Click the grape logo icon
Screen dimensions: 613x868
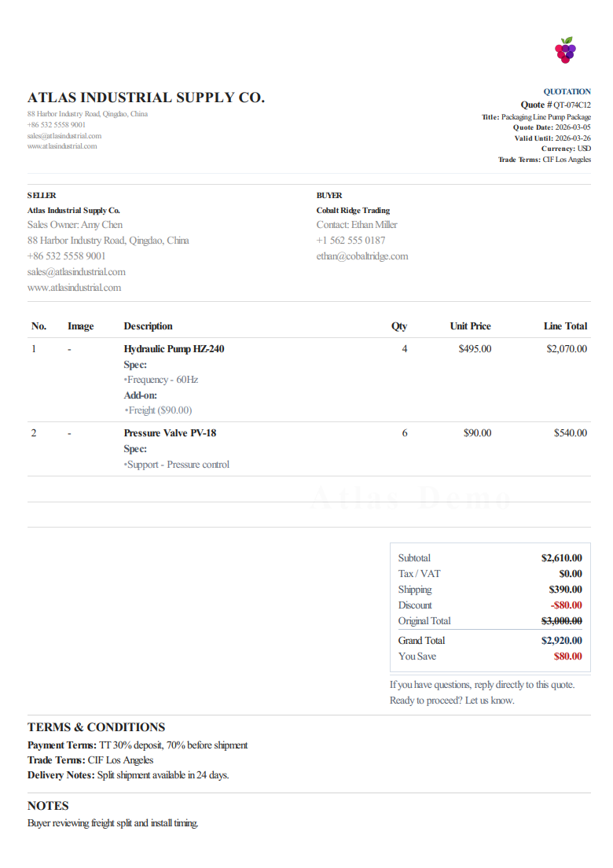pyautogui.click(x=565, y=50)
